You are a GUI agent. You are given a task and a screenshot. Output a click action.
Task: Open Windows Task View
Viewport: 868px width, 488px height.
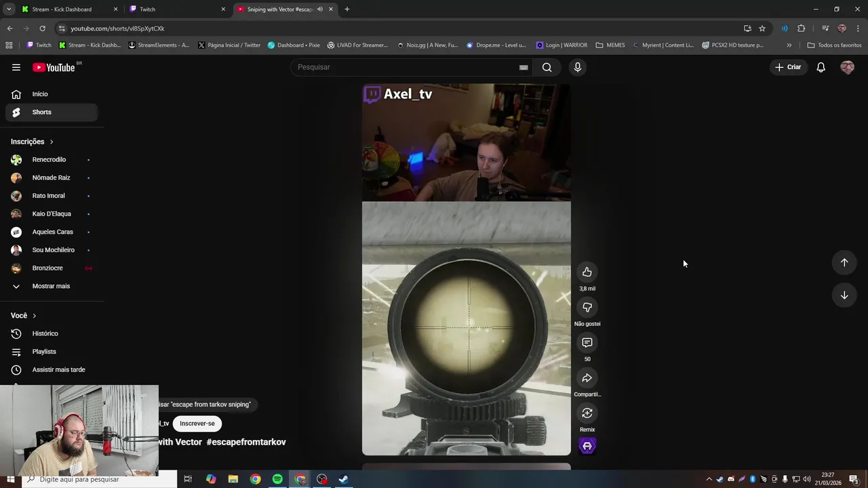point(188,479)
